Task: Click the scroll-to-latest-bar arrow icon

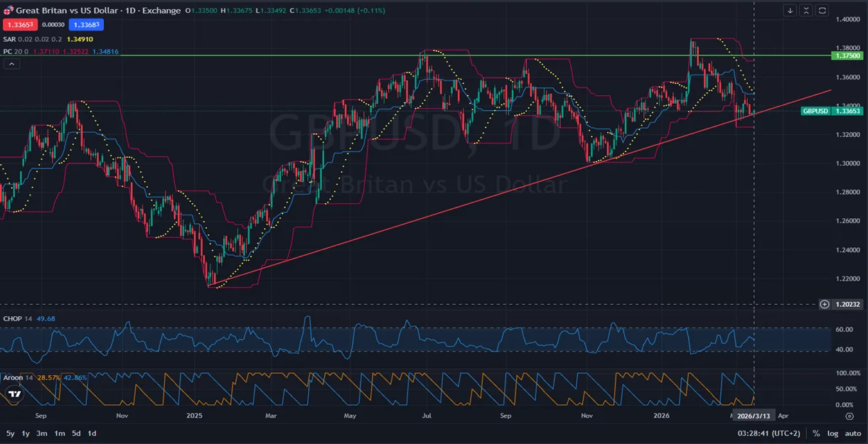Action: (790, 9)
